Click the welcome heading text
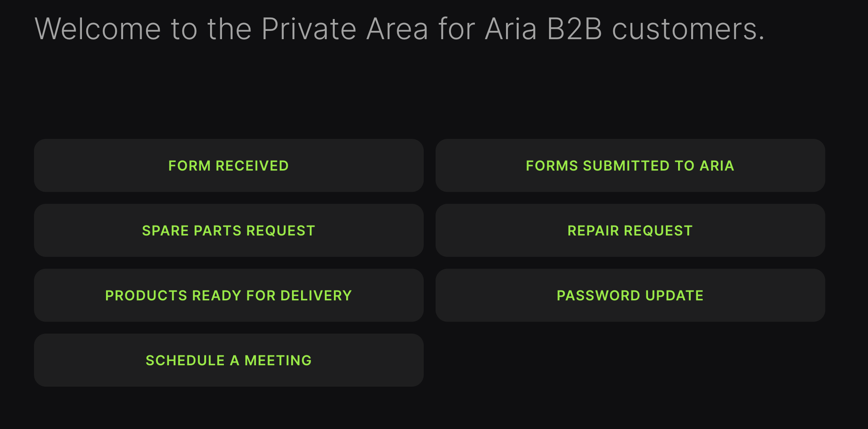 (x=400, y=29)
